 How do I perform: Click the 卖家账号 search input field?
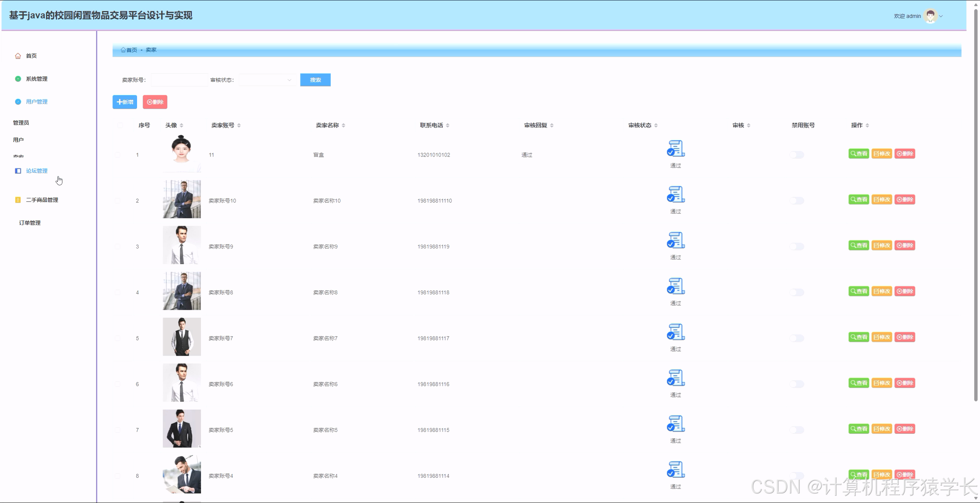pyautogui.click(x=179, y=80)
